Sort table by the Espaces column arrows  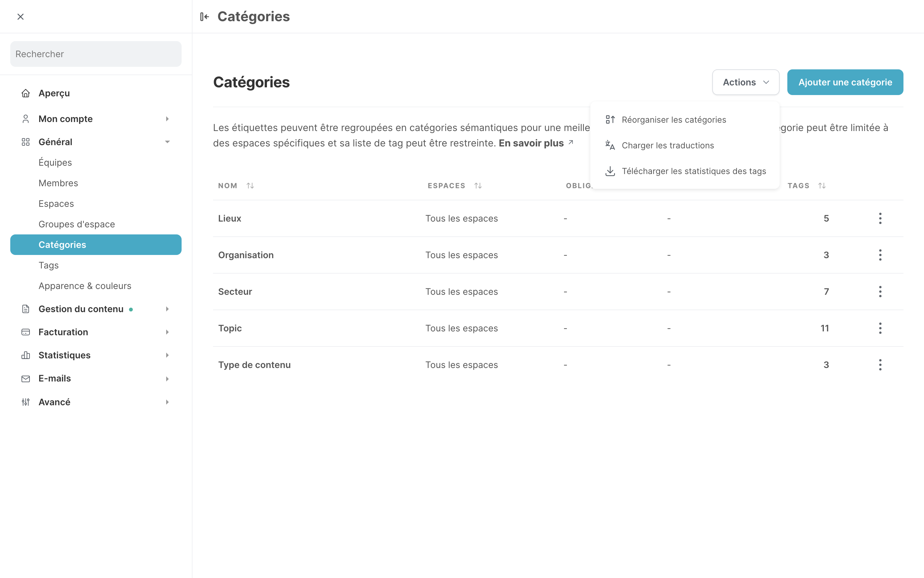(x=478, y=185)
